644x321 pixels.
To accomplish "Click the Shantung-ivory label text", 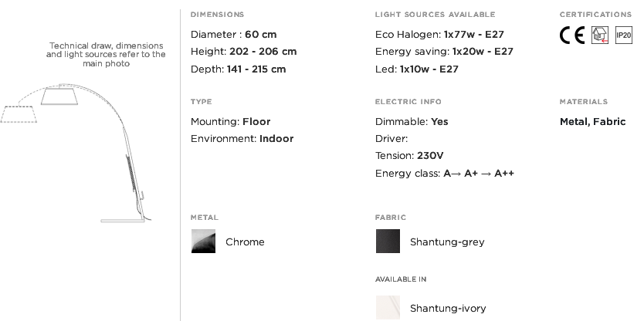I will coord(448,309).
